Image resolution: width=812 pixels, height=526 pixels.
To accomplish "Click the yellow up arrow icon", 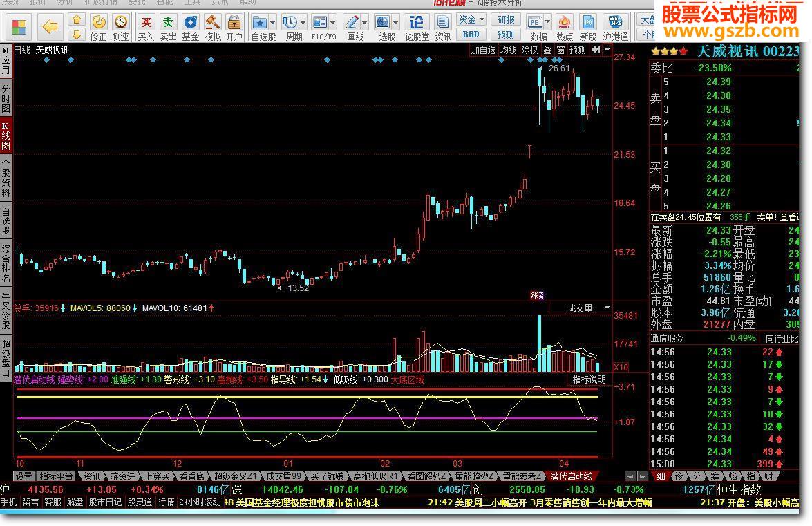I will 77,19.
